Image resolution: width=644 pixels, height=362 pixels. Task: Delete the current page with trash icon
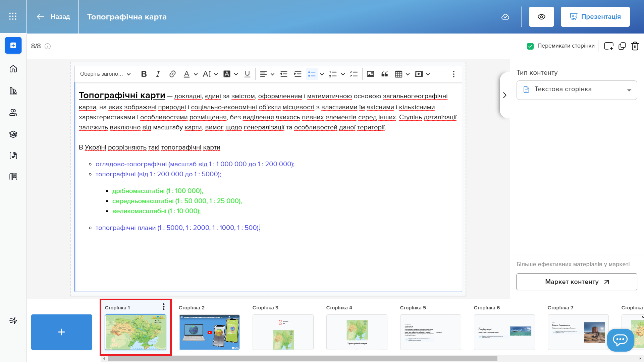point(635,46)
